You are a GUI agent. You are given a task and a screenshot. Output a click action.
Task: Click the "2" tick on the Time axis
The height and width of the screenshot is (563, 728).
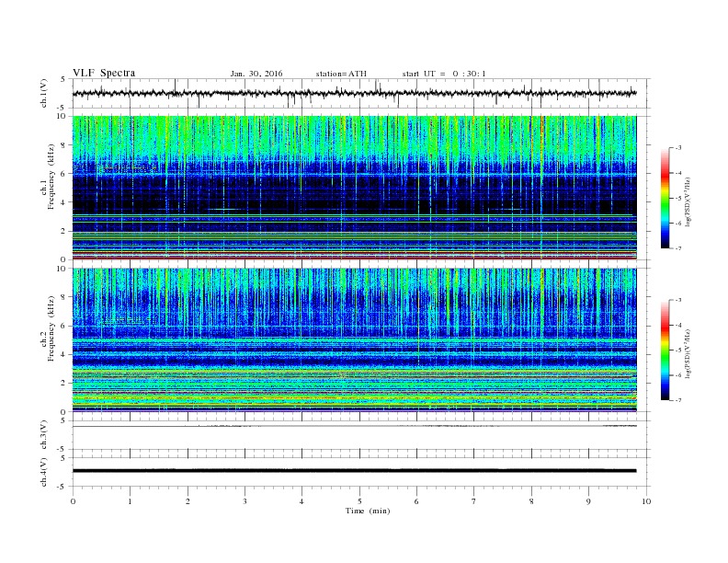click(188, 501)
